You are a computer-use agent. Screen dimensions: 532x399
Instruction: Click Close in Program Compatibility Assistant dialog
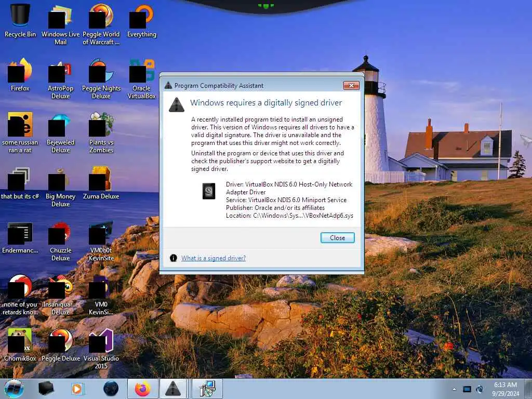[x=337, y=238]
